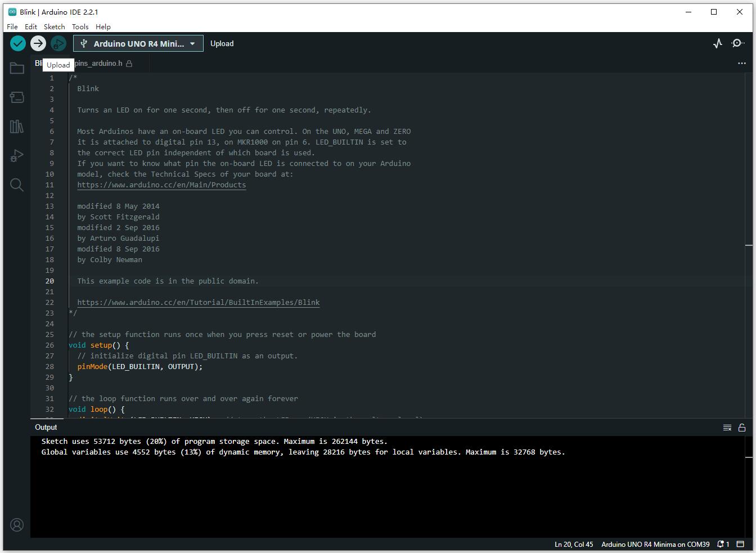Viewport: 756px width, 553px height.
Task: Toggle the output scroll lock
Action: tap(742, 428)
